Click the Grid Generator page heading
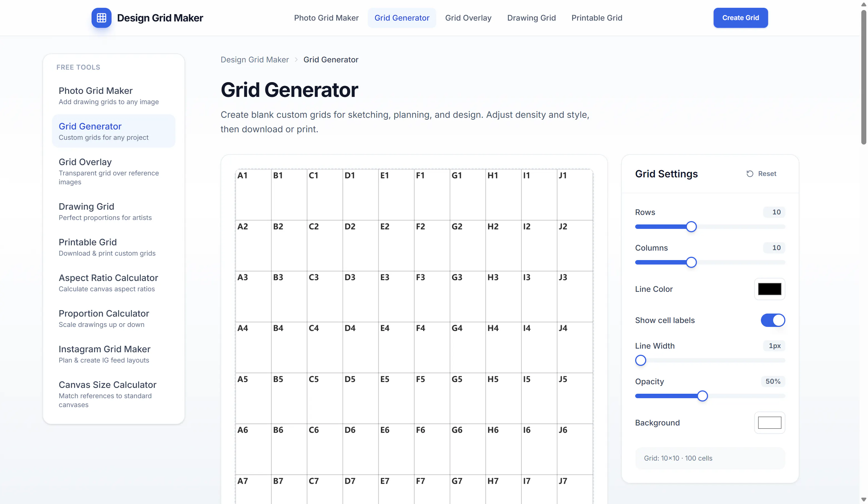The height and width of the screenshot is (504, 868). (x=289, y=90)
